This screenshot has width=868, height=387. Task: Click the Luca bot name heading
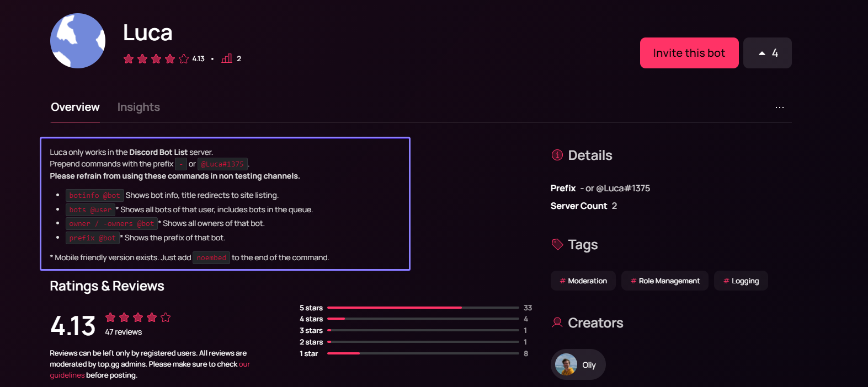click(x=148, y=33)
